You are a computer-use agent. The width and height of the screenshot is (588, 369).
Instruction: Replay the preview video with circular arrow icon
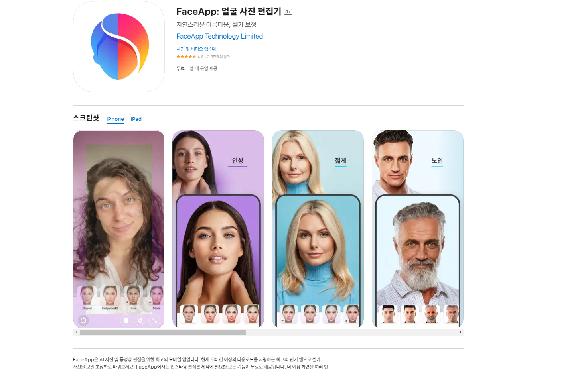coord(83,320)
